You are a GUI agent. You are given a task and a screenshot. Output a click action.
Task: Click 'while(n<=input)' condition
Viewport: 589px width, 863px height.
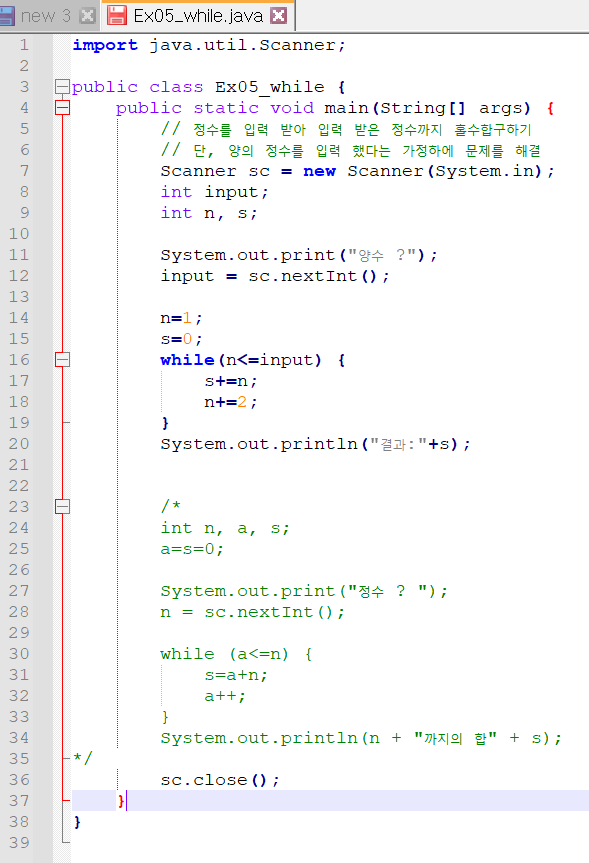pos(241,360)
